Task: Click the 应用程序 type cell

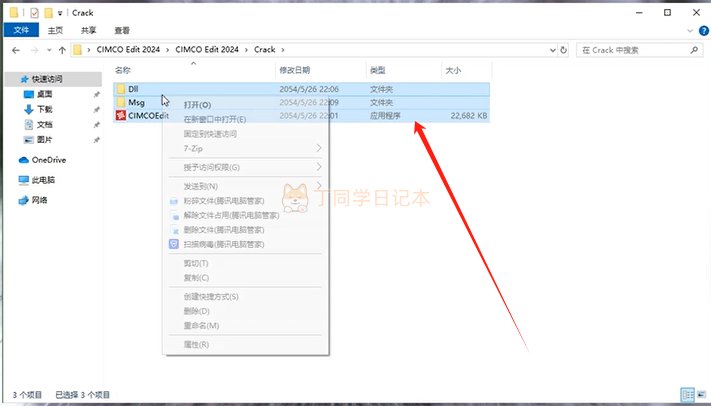Action: (x=385, y=116)
